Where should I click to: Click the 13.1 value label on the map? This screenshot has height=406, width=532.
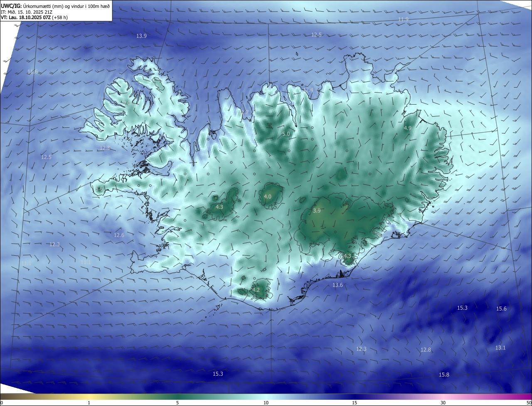coord(500,348)
